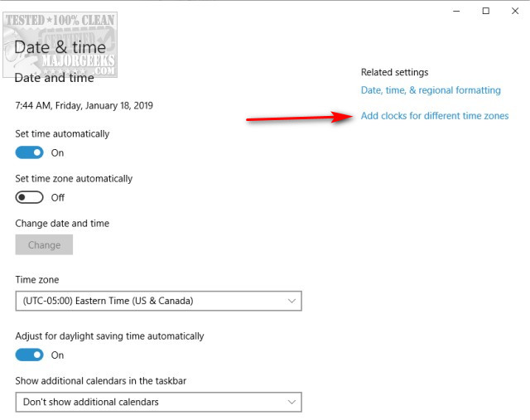
Task: Open Add clocks for different time zones
Action: pos(435,116)
